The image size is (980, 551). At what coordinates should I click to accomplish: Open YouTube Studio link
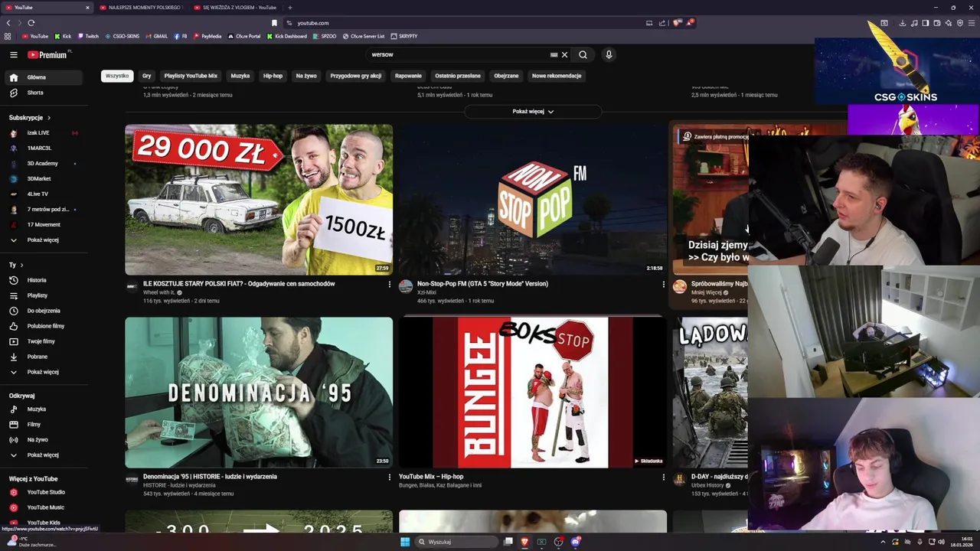44,492
